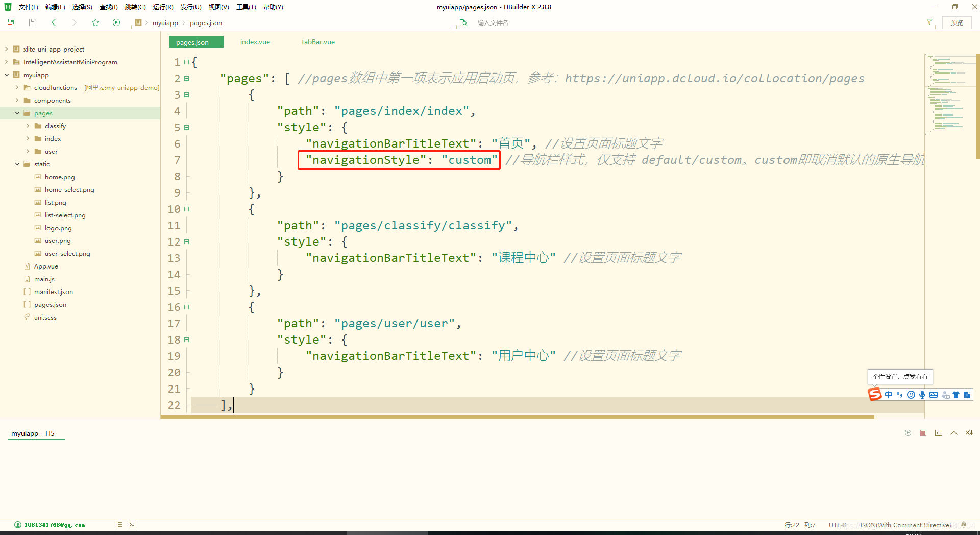Click the new file toolbar icon
This screenshot has height=535, width=980.
click(12, 22)
